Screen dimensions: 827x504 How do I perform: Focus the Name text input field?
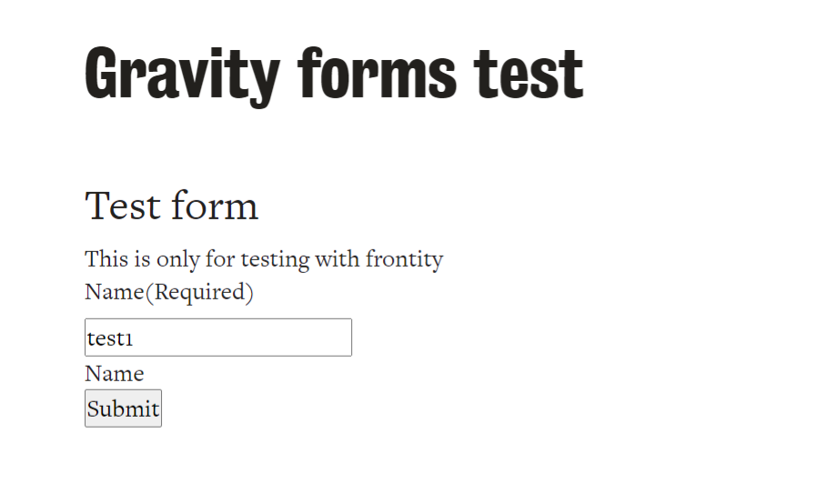point(217,338)
